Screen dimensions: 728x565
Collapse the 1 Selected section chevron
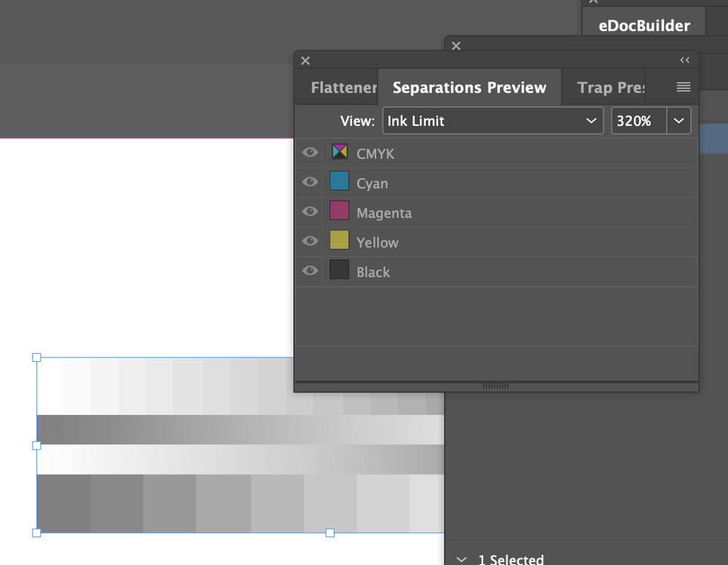pos(461,559)
